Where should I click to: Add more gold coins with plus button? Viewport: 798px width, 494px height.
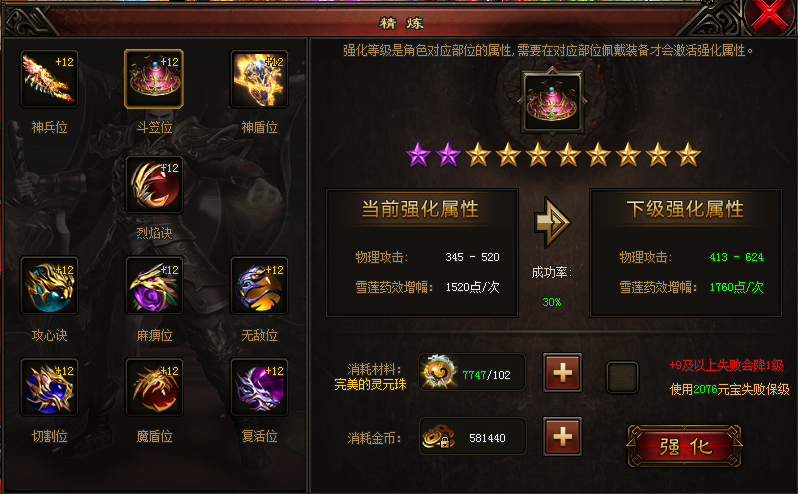coord(562,437)
